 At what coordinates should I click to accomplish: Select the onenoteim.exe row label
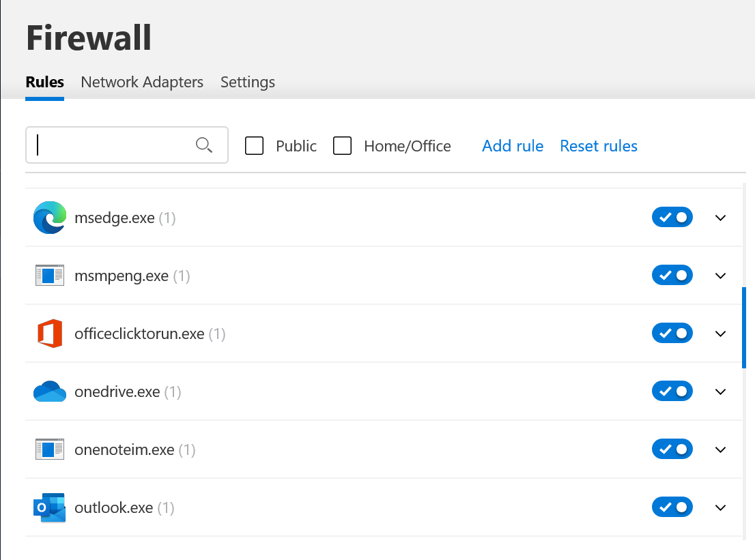point(135,450)
